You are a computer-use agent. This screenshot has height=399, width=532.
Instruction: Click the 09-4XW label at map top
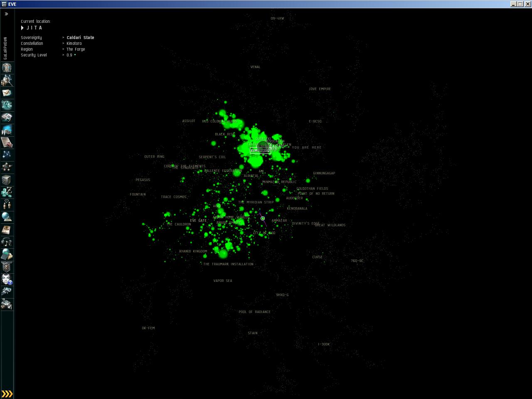(277, 18)
